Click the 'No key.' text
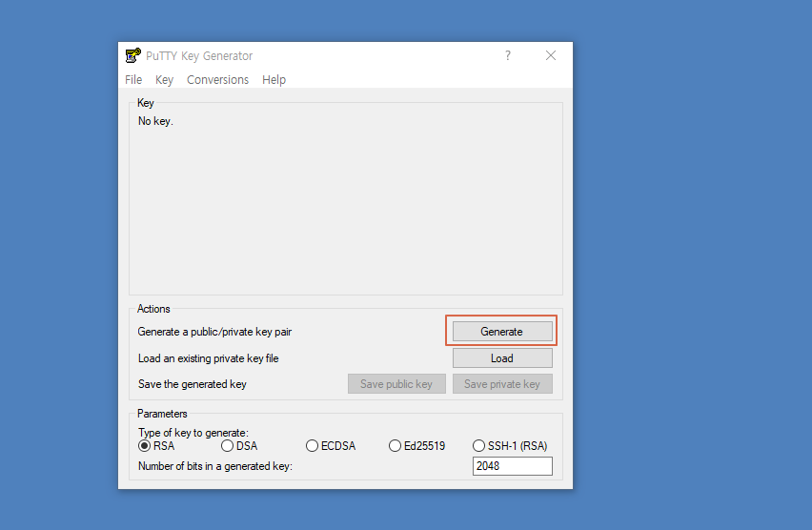The width and height of the screenshot is (812, 530). (155, 121)
